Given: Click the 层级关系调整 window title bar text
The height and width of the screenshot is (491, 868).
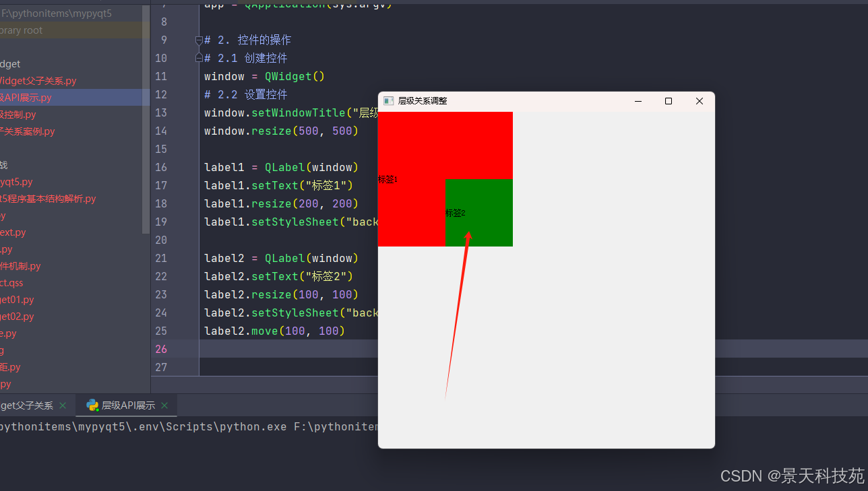Looking at the screenshot, I should point(423,101).
